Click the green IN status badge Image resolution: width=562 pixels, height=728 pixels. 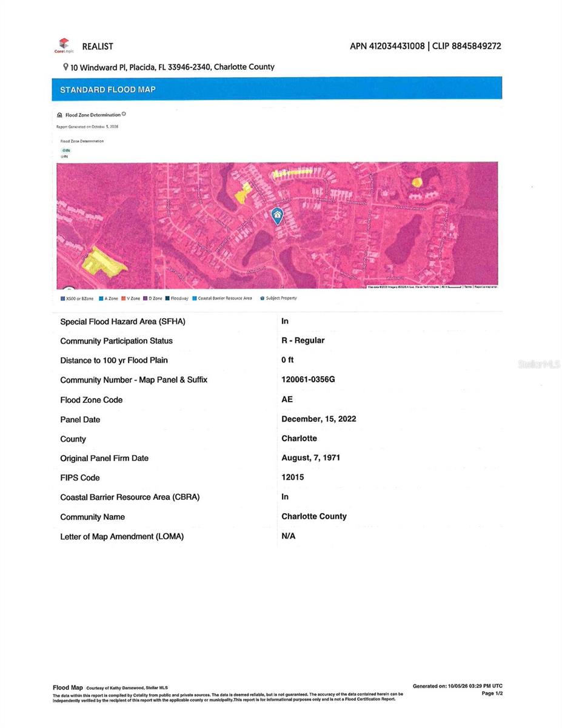click(x=65, y=150)
